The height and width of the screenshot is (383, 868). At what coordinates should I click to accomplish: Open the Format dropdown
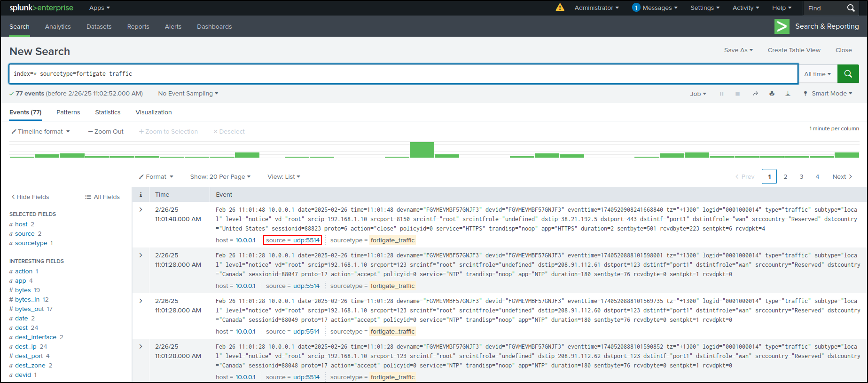point(156,177)
